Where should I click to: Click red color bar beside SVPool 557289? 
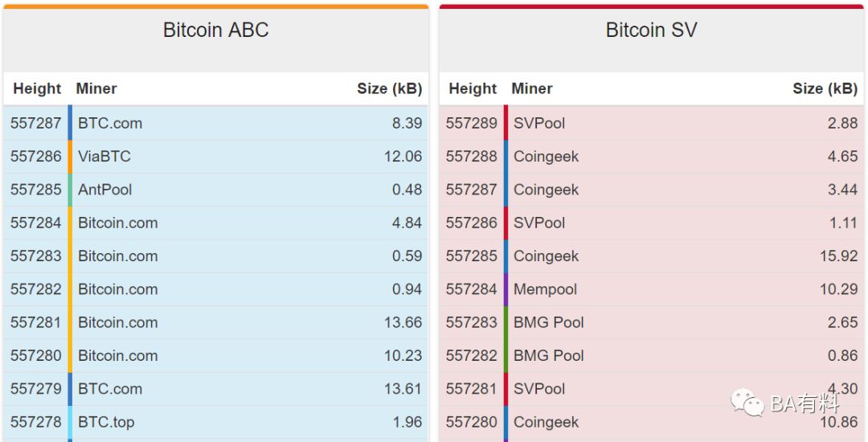tap(506, 123)
